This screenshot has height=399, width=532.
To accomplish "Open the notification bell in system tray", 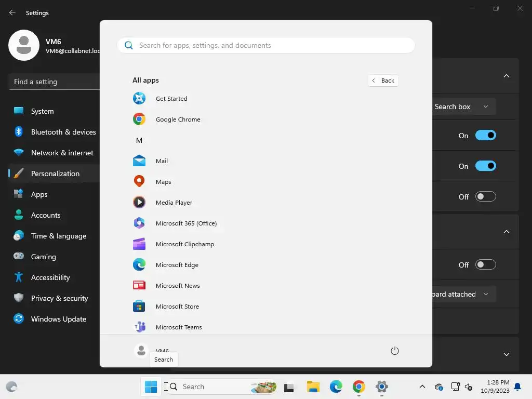I will tap(518, 387).
